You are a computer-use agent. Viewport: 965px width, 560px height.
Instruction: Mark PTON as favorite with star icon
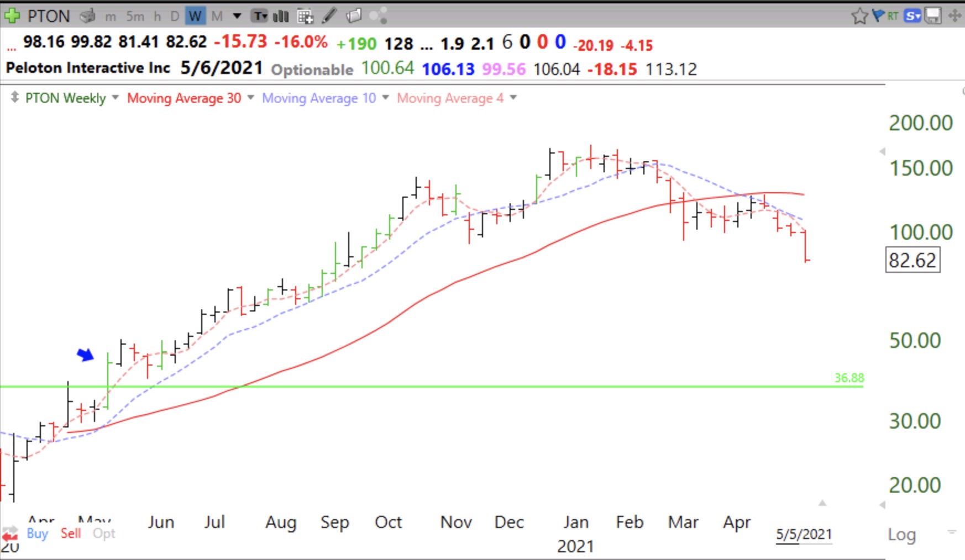tap(859, 16)
